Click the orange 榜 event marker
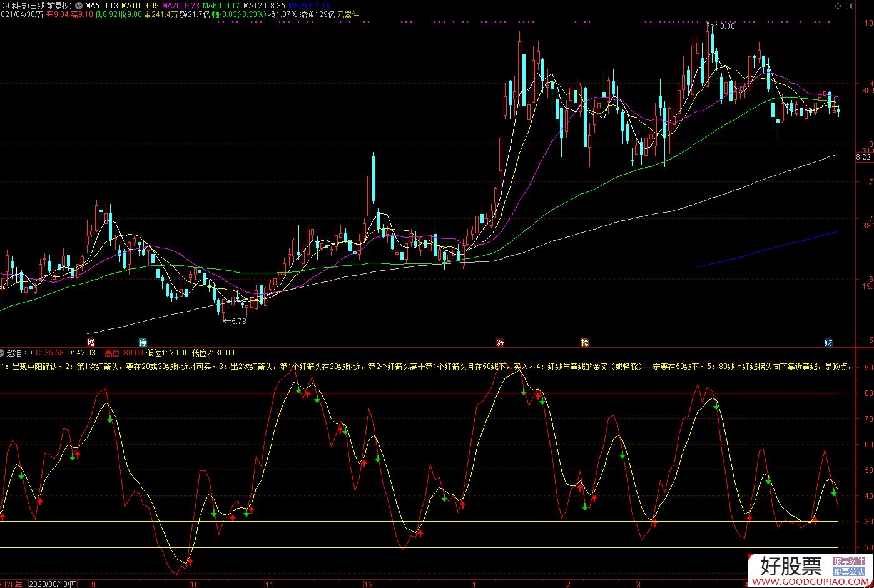The width and height of the screenshot is (874, 588). tap(584, 342)
